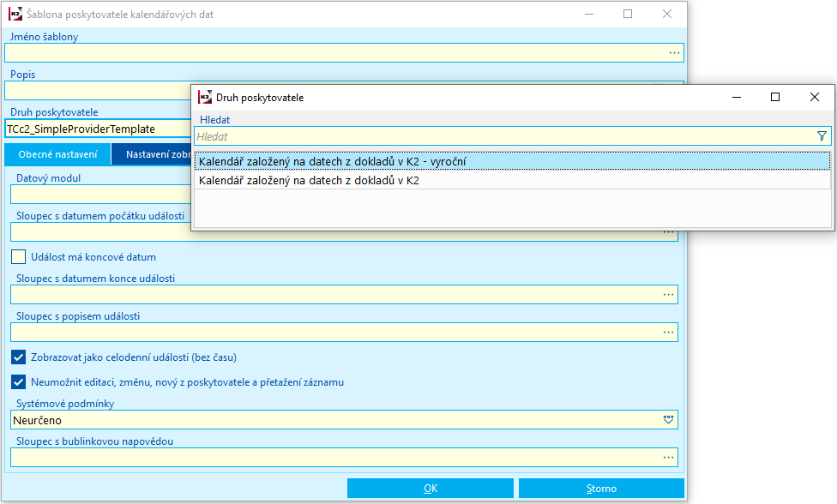Viewport: 837px width, 504px height.
Task: Switch to Nastavení zobrazení tab
Action: click(152, 154)
